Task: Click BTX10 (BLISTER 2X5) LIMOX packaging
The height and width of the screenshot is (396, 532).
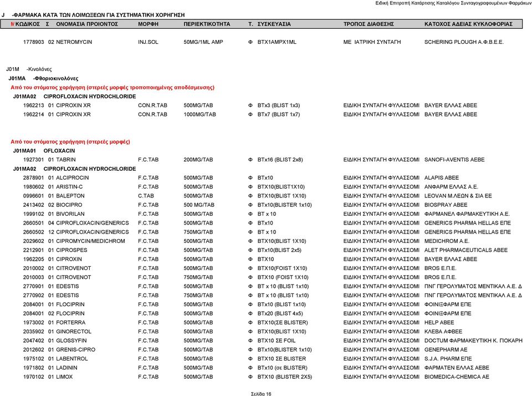Action: (285, 377)
